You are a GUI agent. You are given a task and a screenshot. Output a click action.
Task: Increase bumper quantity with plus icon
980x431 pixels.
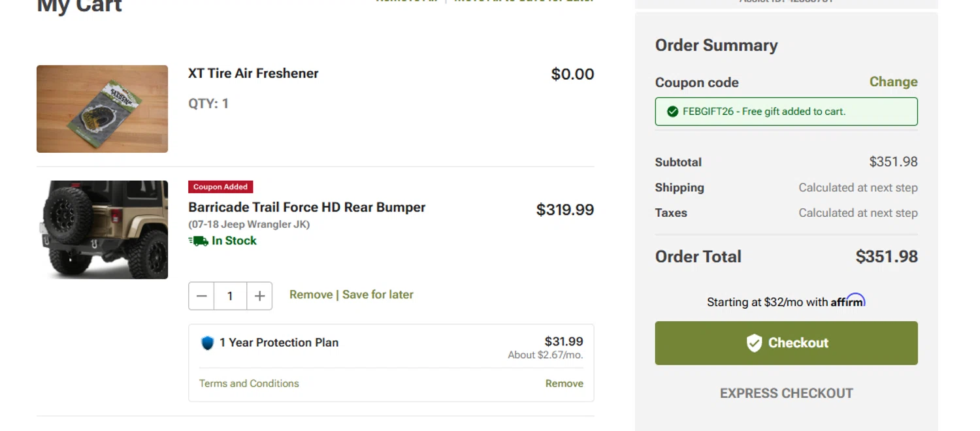(x=259, y=296)
